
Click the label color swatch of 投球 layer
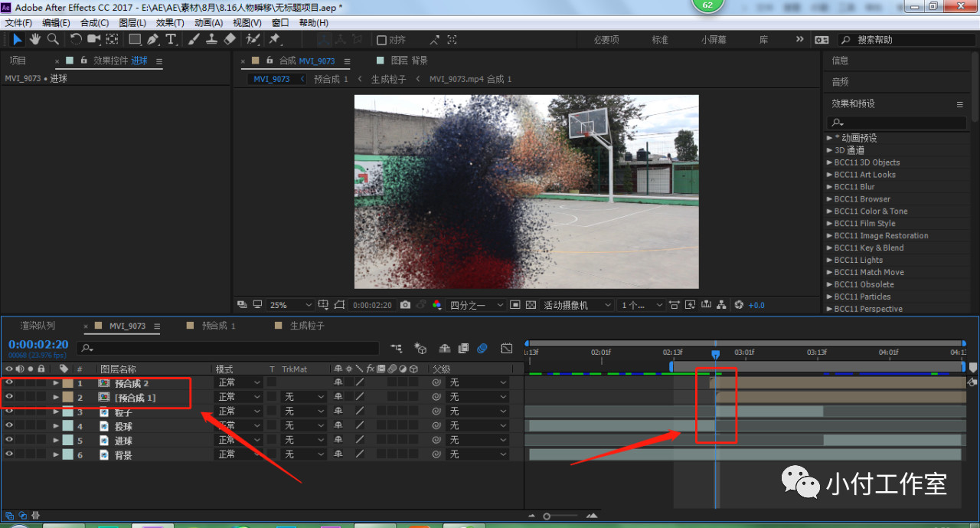tap(68, 426)
